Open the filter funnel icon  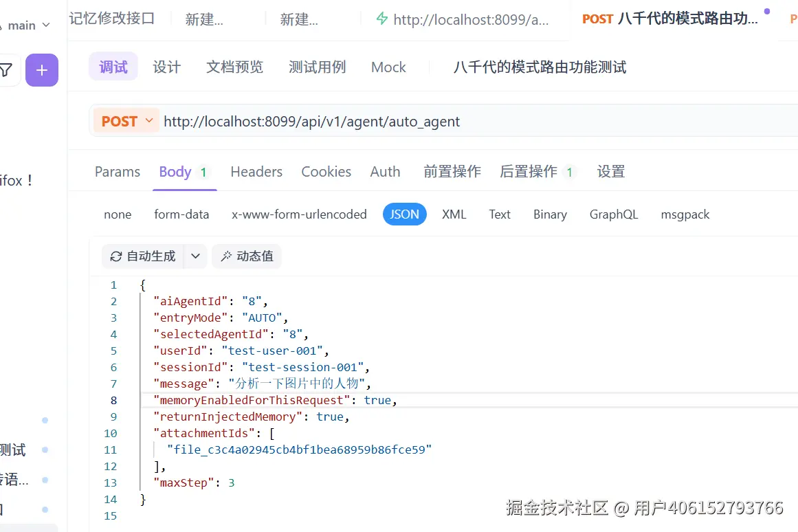6,69
